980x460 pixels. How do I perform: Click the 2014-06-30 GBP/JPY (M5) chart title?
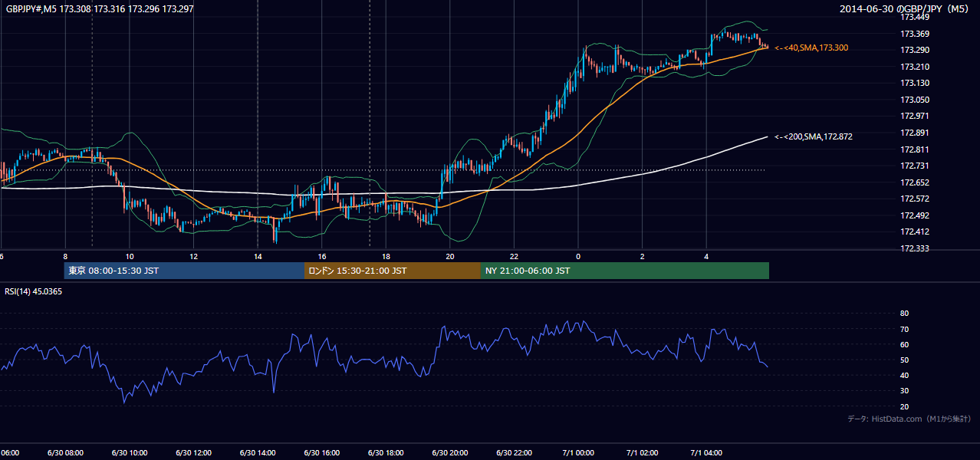[x=906, y=8]
